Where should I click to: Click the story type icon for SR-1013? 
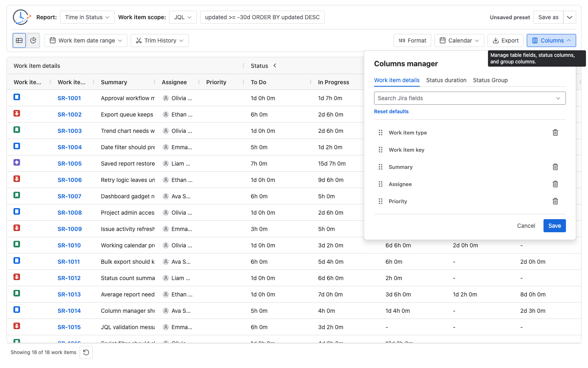click(x=17, y=293)
